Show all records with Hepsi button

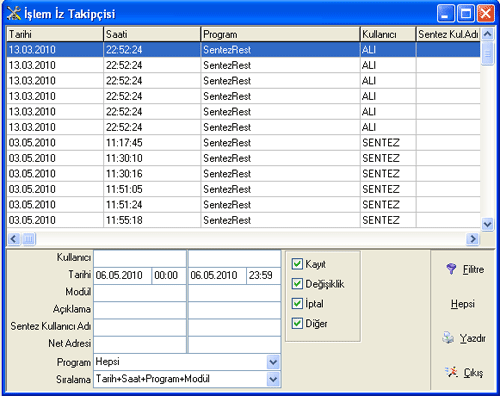pyautogui.click(x=463, y=304)
